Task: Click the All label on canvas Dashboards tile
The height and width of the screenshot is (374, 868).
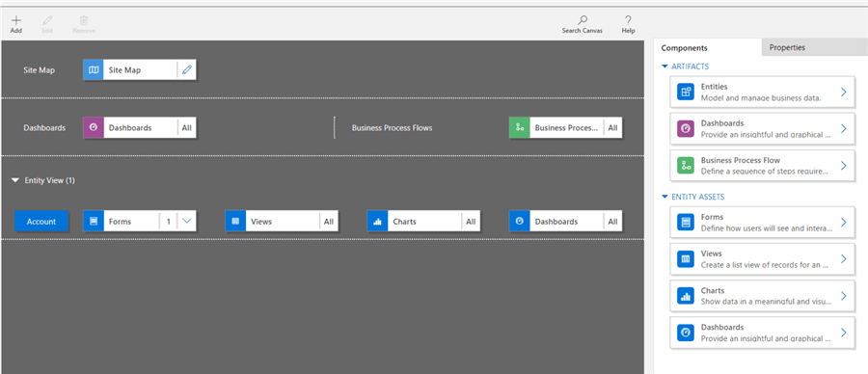Action: point(186,128)
